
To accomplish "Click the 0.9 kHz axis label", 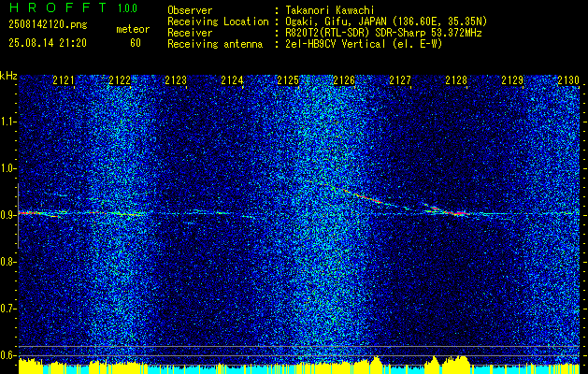I will 7,215.
